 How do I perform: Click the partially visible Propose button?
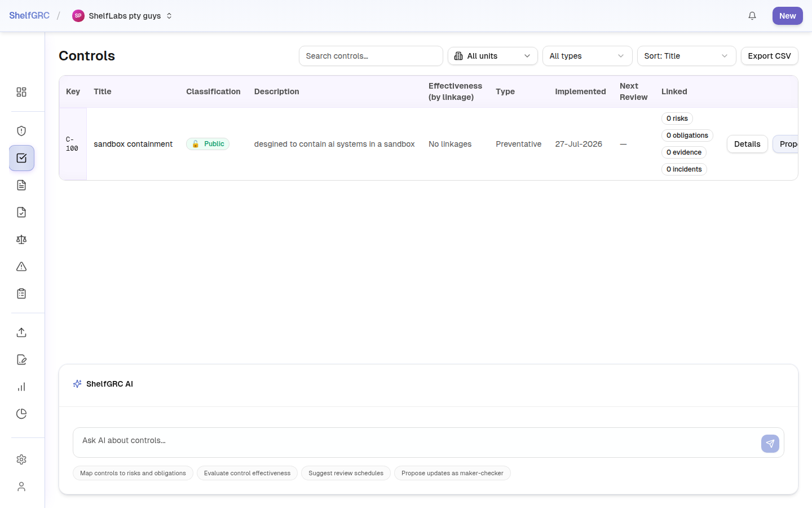pos(785,144)
